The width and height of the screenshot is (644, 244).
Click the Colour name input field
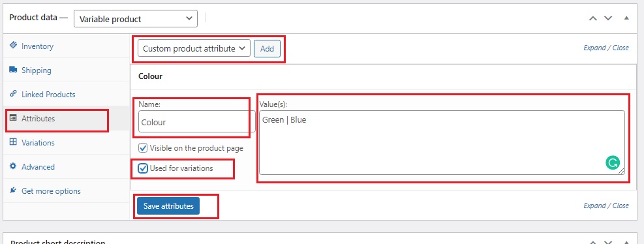(x=197, y=122)
